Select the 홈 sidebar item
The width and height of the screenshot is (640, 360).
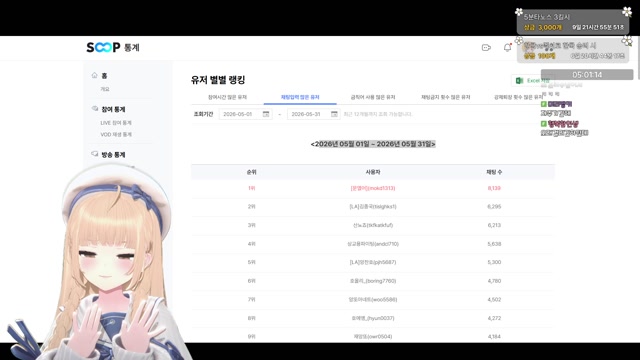coord(104,76)
